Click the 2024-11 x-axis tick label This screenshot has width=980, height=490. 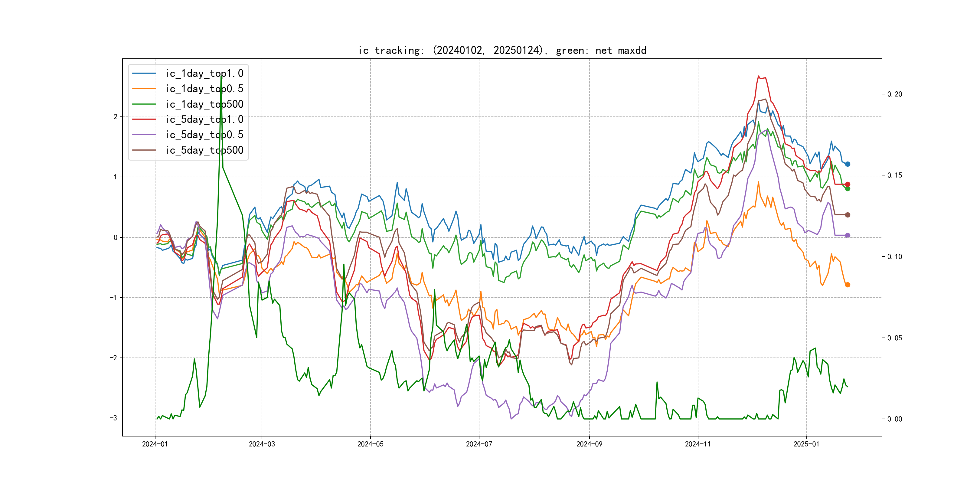(x=698, y=444)
